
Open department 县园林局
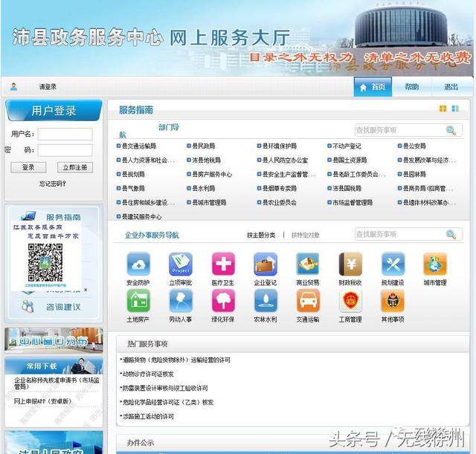click(x=414, y=175)
